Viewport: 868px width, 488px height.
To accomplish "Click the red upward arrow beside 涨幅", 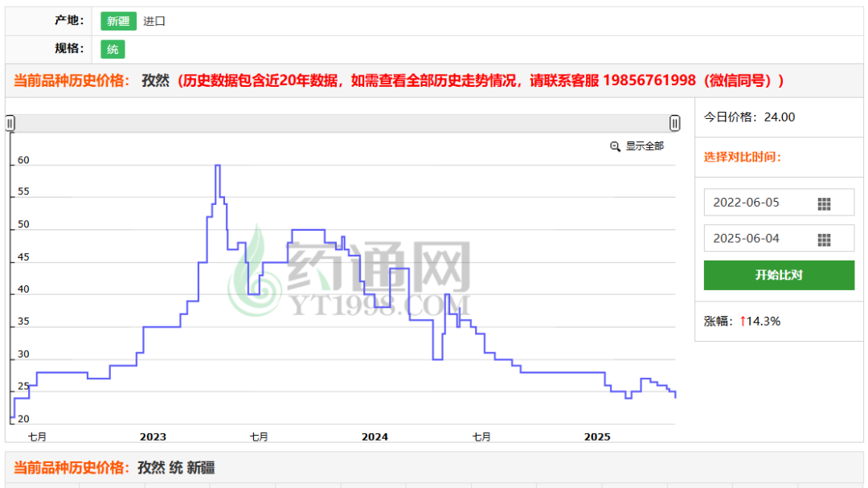I will 743,322.
